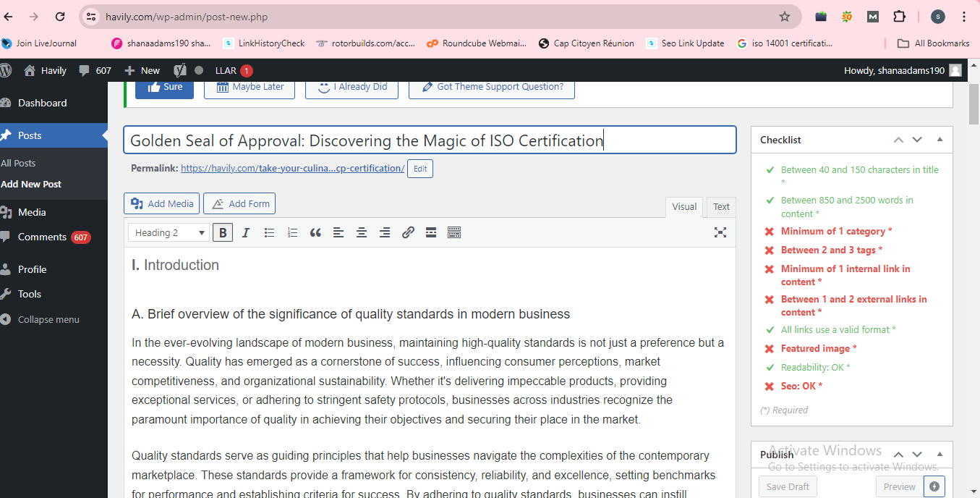Click the insert/edit link icon

(x=408, y=232)
